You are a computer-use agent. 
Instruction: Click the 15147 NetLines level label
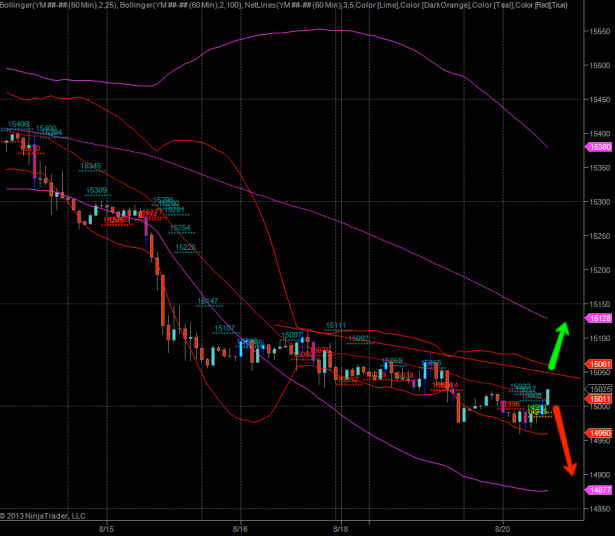pos(208,300)
